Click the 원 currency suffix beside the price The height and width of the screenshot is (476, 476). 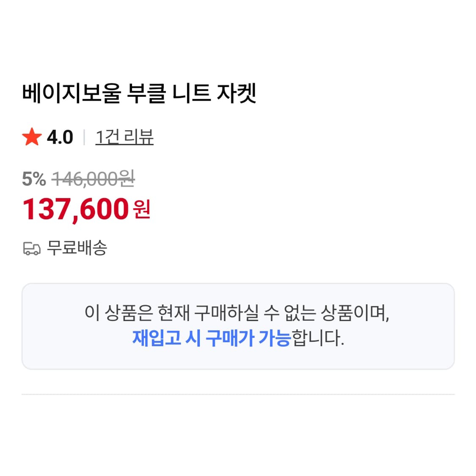tap(141, 212)
